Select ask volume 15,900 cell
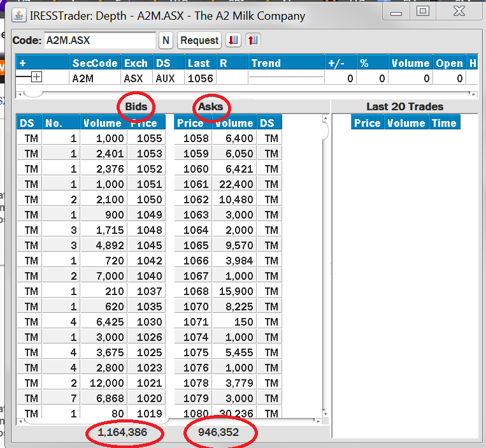Image resolution: width=486 pixels, height=448 pixels. pos(234,291)
